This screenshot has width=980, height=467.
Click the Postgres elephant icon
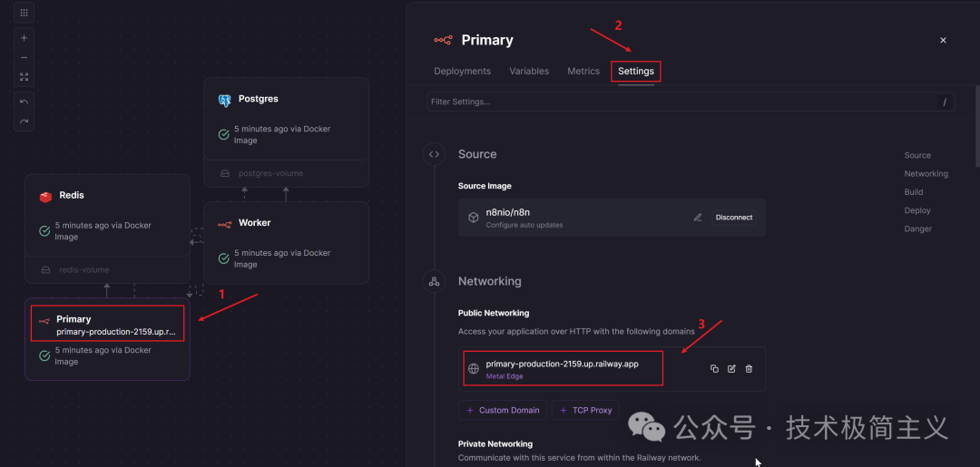coord(224,100)
